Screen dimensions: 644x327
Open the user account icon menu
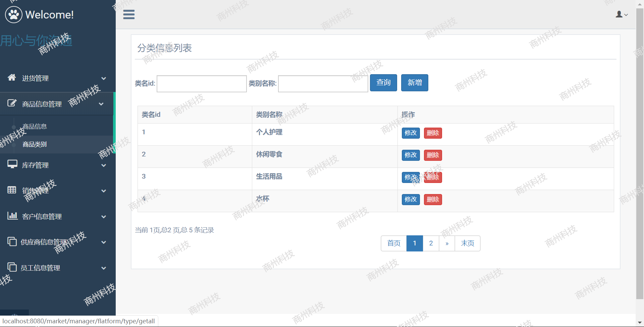tap(622, 14)
